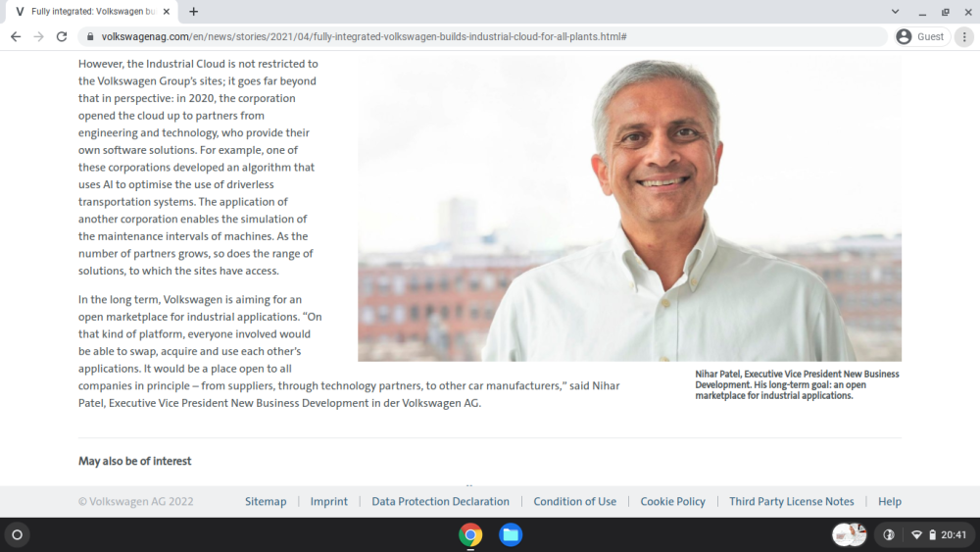Click the URL address bar
Viewport: 980px width, 552px height.
[x=481, y=37]
